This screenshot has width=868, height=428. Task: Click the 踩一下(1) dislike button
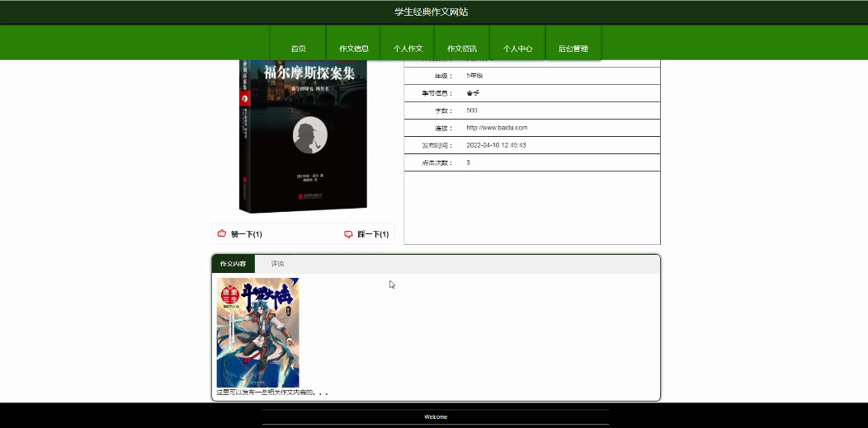pyautogui.click(x=366, y=234)
